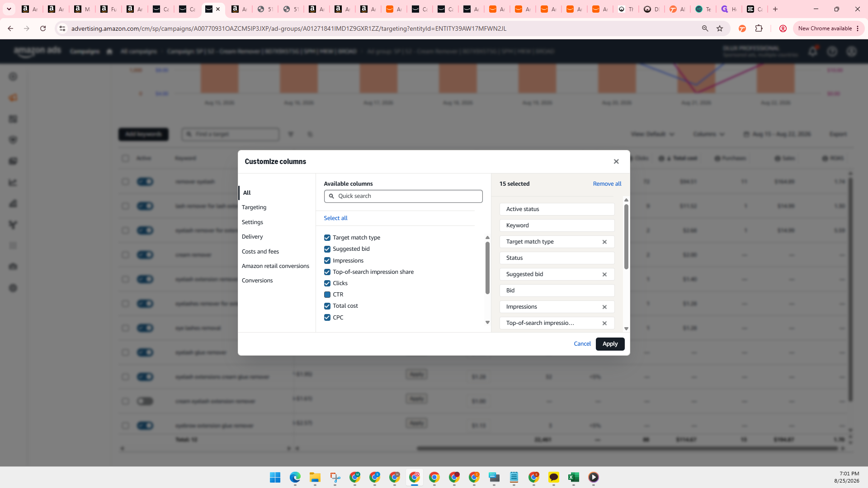The height and width of the screenshot is (488, 868).
Task: Open File Explorer from taskbar
Action: click(x=315, y=477)
